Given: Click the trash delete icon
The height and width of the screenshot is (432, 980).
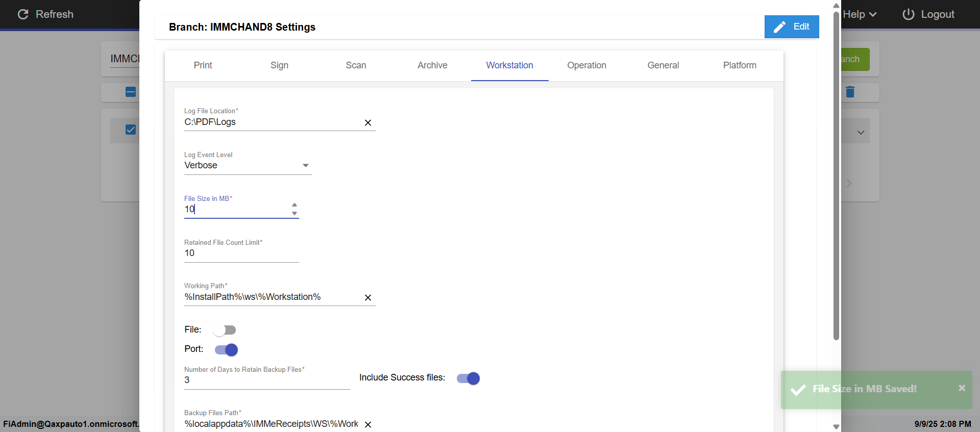Looking at the screenshot, I should pyautogui.click(x=850, y=92).
